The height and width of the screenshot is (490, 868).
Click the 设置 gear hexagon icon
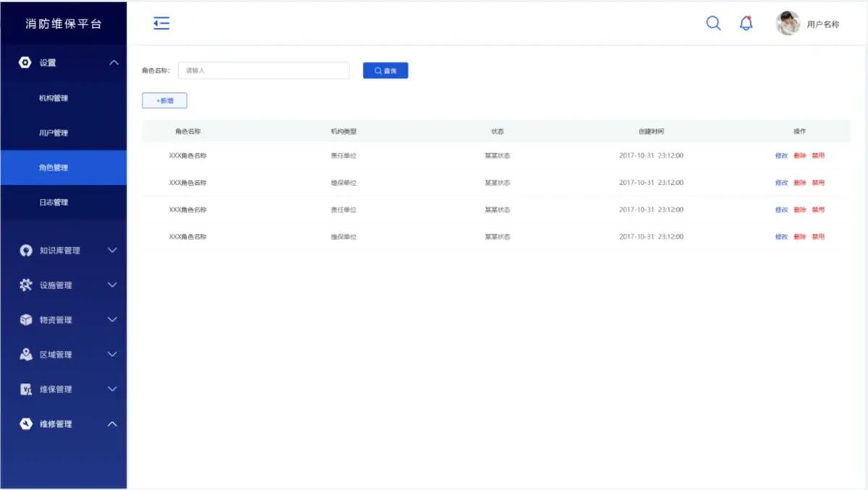click(x=25, y=63)
